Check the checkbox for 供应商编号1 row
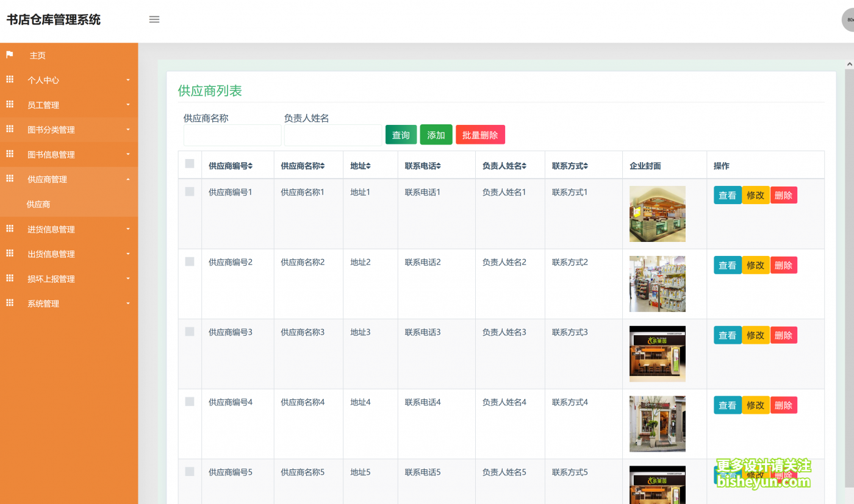 tap(190, 191)
